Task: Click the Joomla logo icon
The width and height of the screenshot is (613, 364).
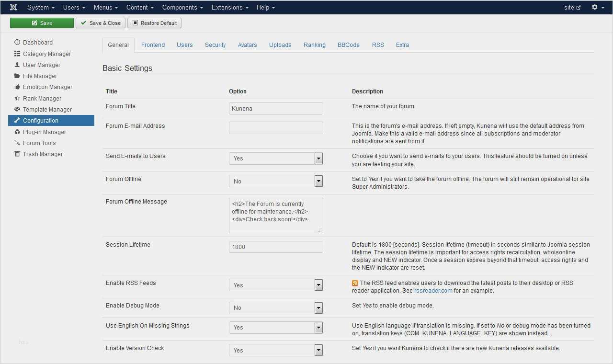Action: click(x=13, y=7)
